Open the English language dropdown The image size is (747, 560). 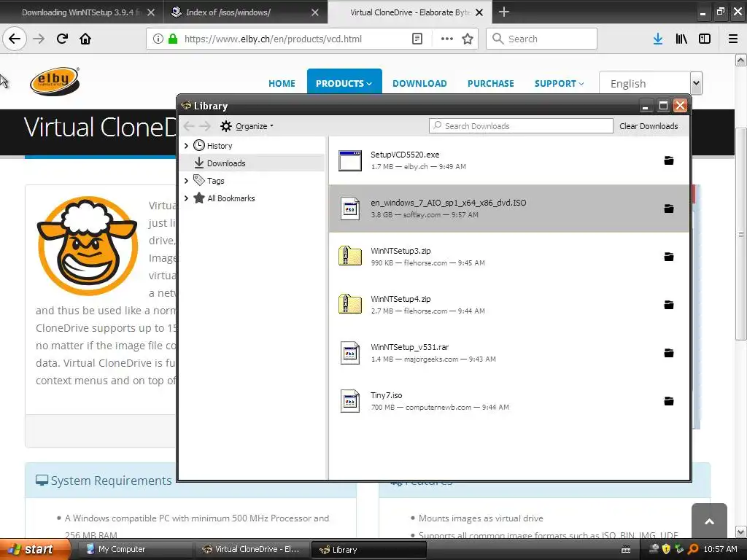tap(650, 83)
